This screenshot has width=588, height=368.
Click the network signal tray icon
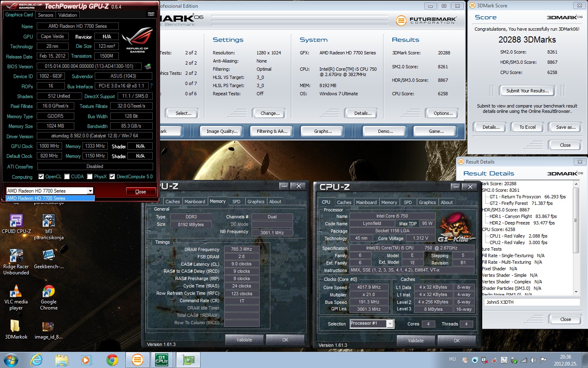[x=523, y=360]
